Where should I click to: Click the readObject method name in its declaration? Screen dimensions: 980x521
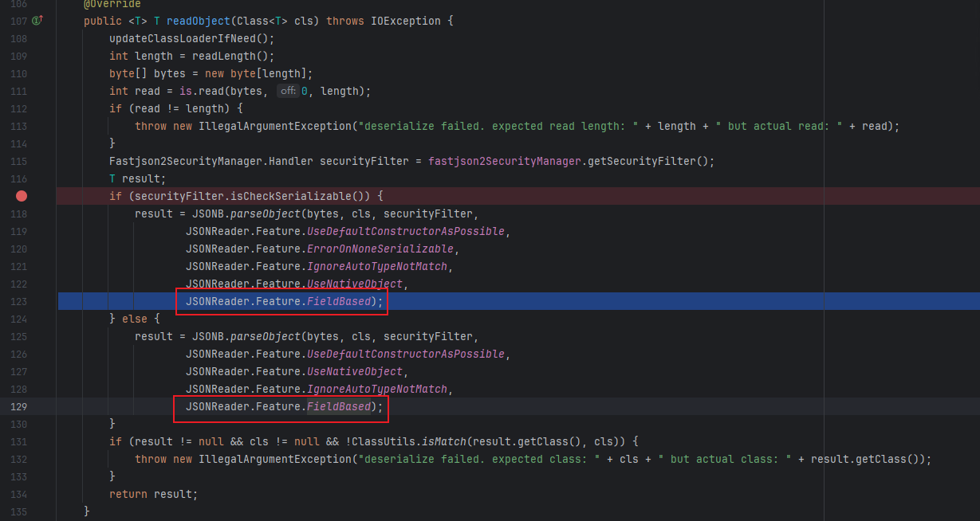193,21
